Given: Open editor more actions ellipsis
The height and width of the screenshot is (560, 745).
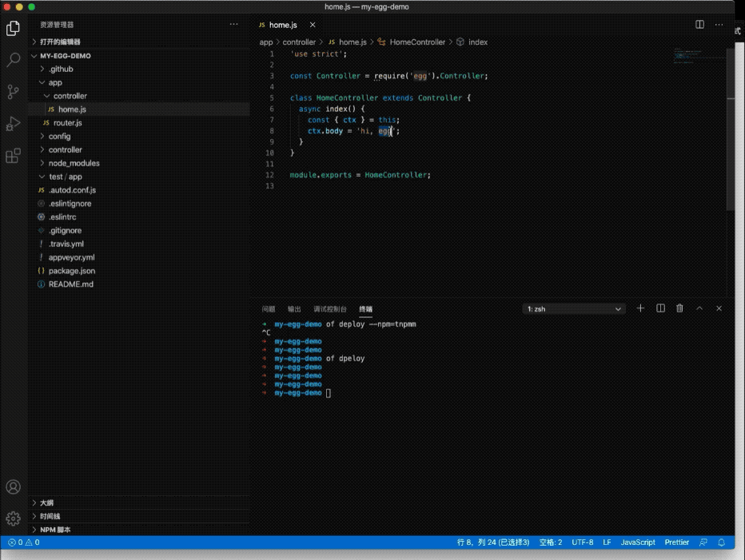Looking at the screenshot, I should pos(719,24).
